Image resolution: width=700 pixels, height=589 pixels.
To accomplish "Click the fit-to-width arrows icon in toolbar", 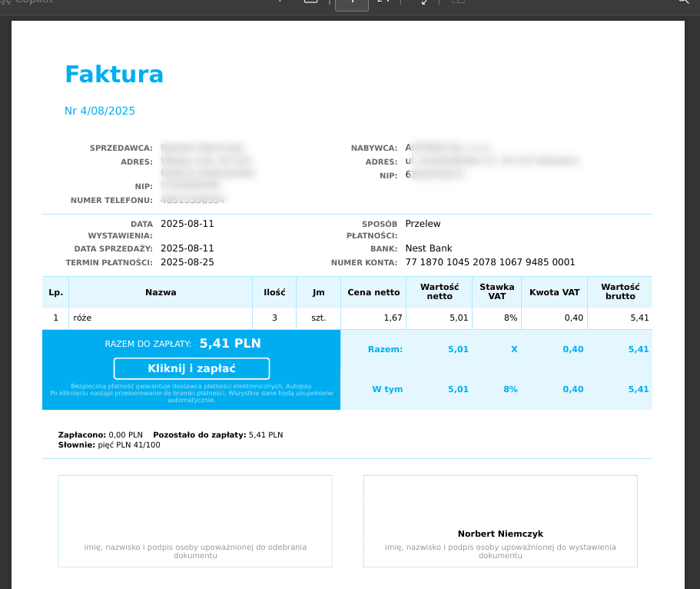I will coord(424,3).
